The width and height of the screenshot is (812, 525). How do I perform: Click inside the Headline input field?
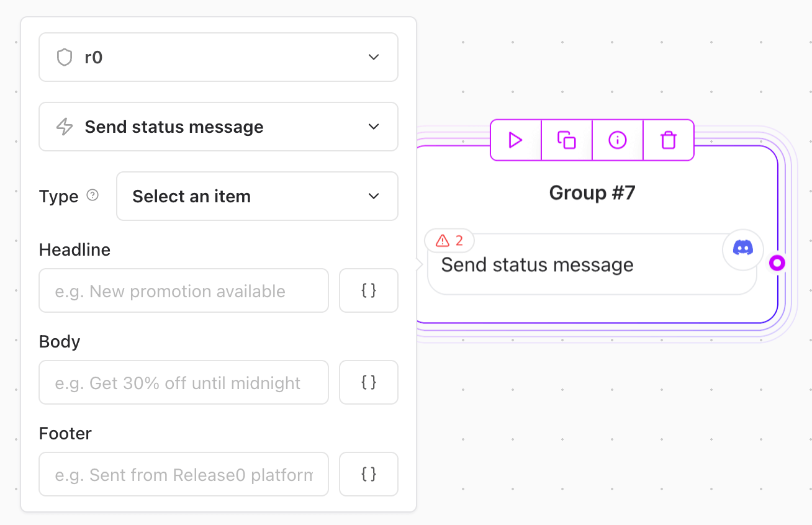click(x=183, y=290)
